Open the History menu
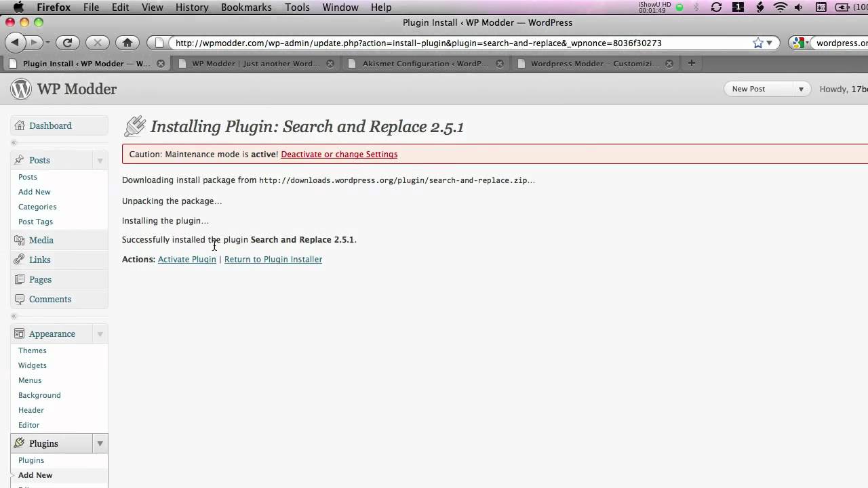Viewport: 868px width, 488px height. 192,7
